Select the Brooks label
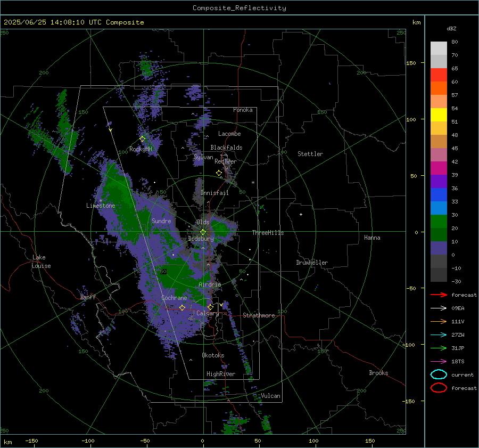 click(x=378, y=373)
